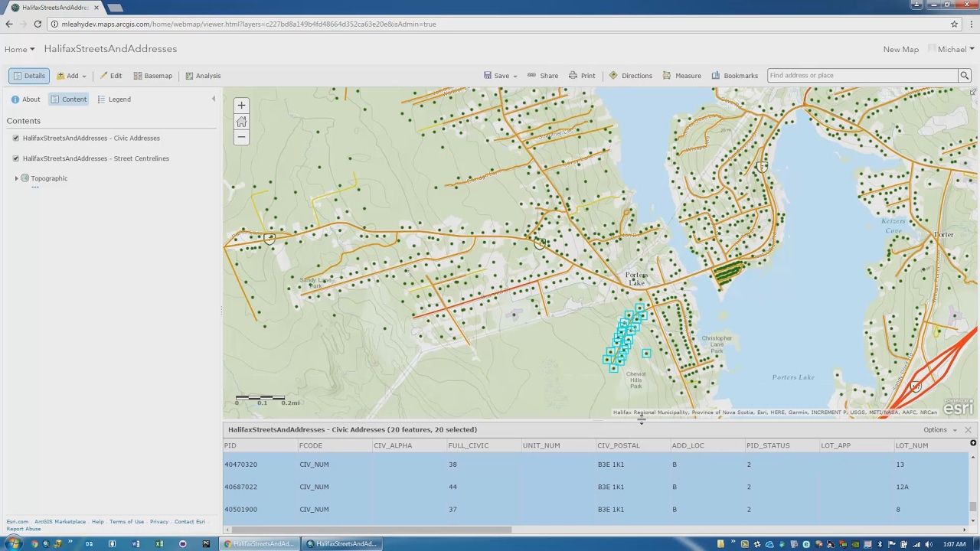Click the browser URL bar
Image resolution: width=980 pixels, height=551 pixels.
(x=498, y=24)
